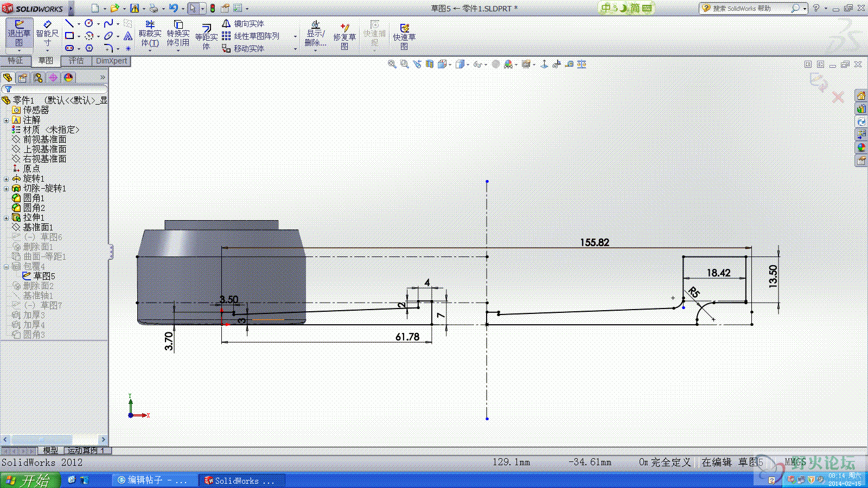
Task: Switch to the 运动算例 1 tab
Action: (86, 451)
